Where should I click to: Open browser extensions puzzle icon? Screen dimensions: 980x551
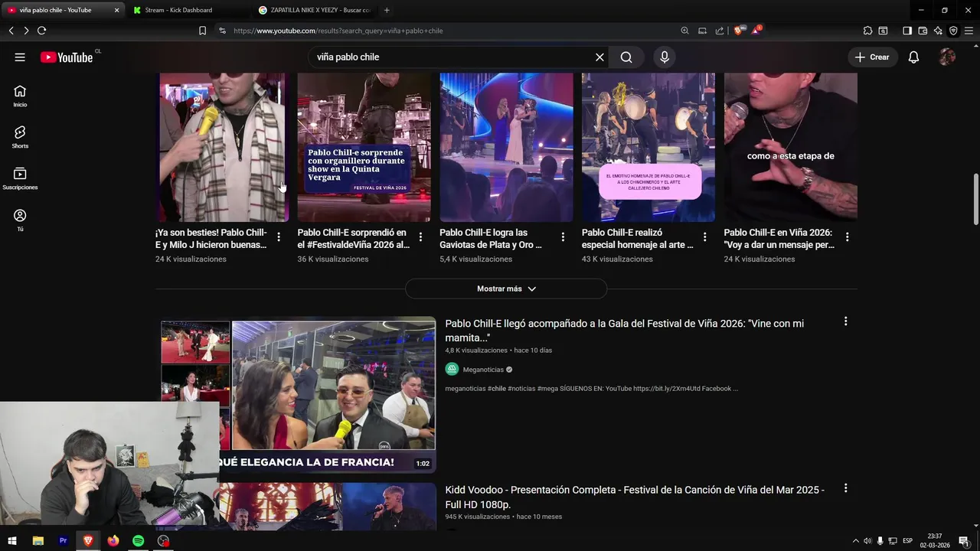867,31
